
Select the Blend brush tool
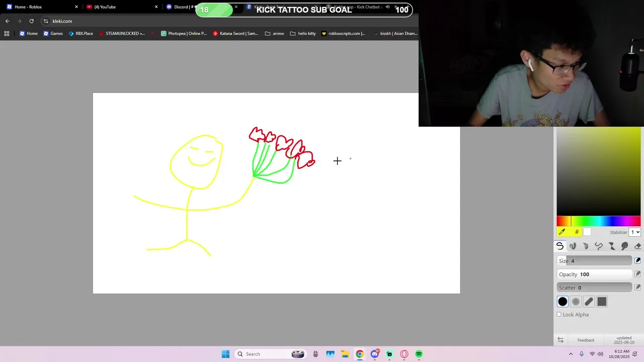573,246
